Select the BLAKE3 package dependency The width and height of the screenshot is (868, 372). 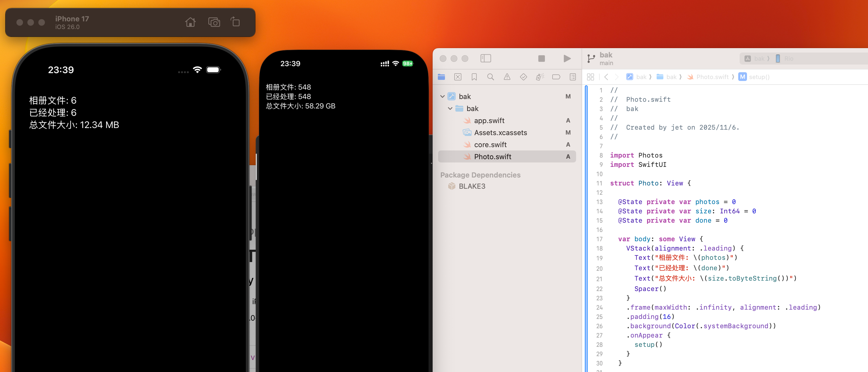(x=472, y=186)
